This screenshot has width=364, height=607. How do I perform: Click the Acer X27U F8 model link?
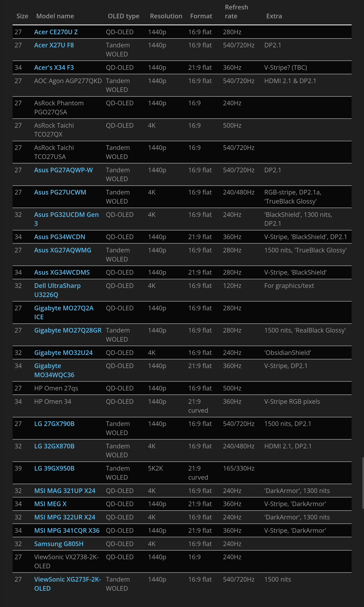(x=54, y=45)
